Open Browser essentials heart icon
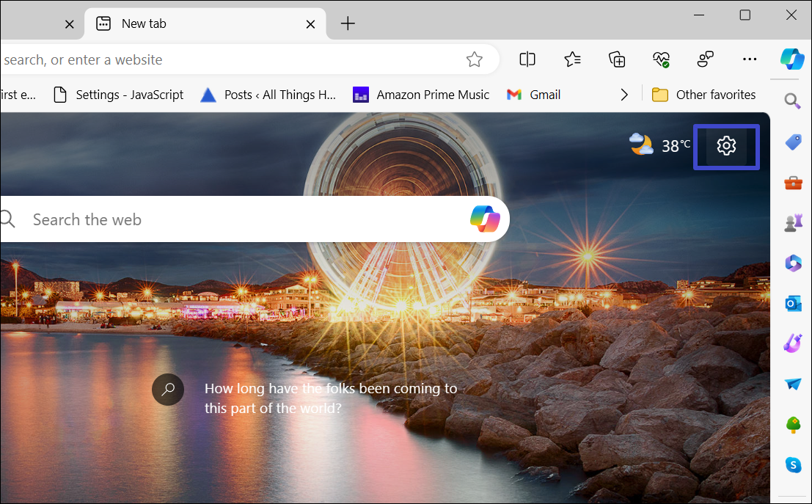This screenshot has height=504, width=812. pyautogui.click(x=662, y=59)
